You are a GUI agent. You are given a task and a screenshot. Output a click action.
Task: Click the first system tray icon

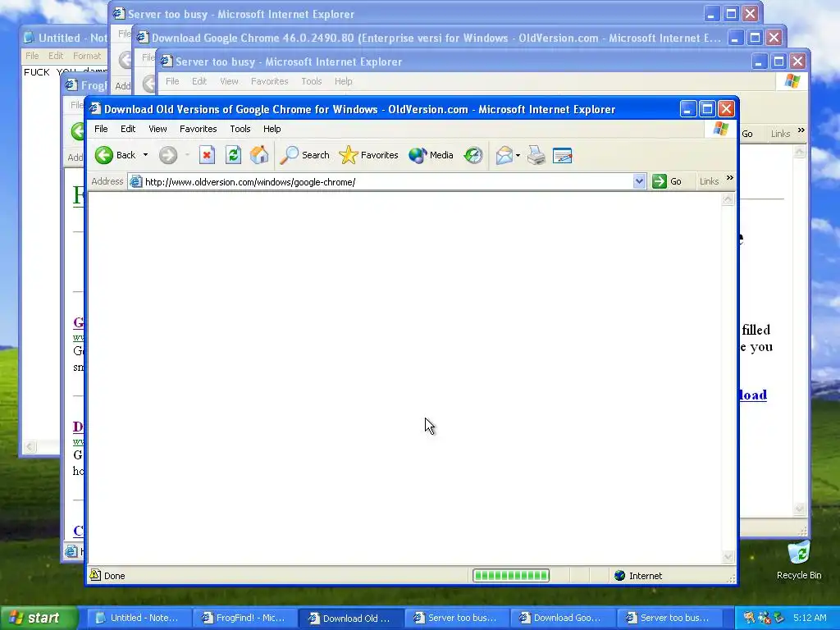pyautogui.click(x=750, y=618)
